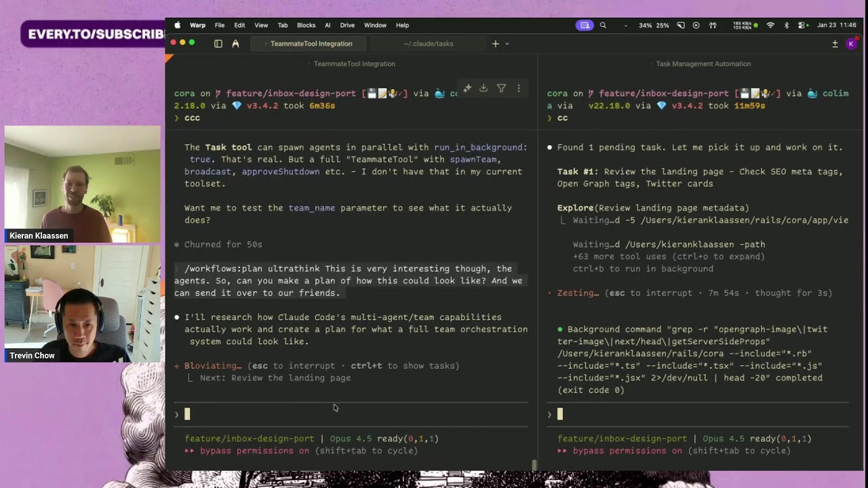Focus the TeammateTool Integration pane title
868x488 pixels.
(x=354, y=64)
